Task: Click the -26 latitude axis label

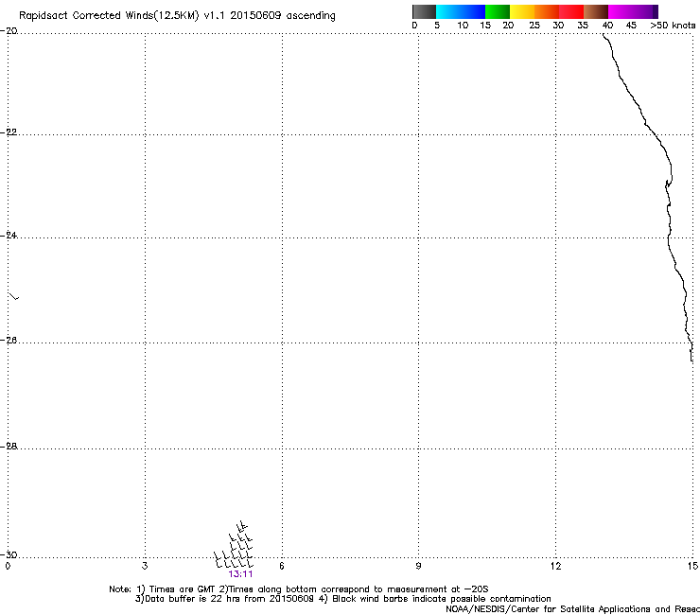Action: tap(9, 341)
